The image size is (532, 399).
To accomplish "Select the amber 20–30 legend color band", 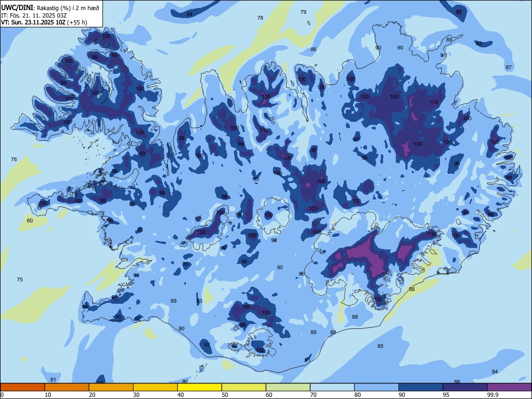I will click(111, 387).
